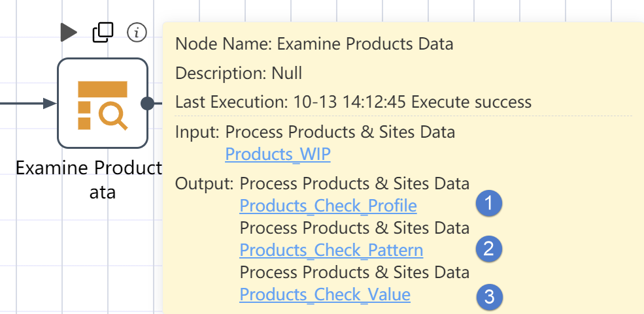The image size is (644, 314).
Task: Run the node with the play icon
Action: pos(69,33)
